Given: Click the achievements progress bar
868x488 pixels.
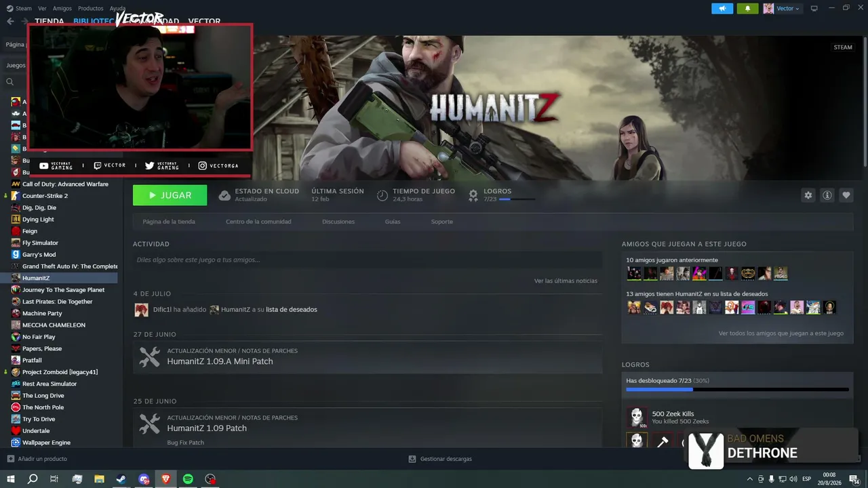Looking at the screenshot, I should pos(737,390).
